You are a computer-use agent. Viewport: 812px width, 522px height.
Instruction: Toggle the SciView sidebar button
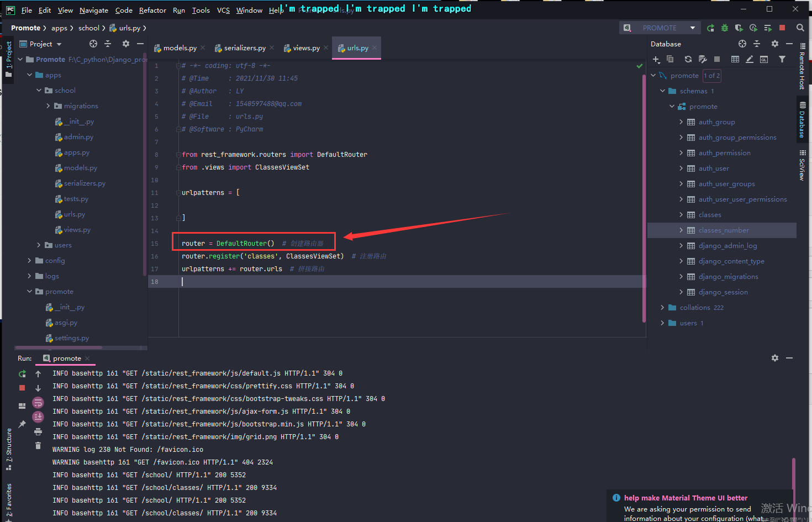pyautogui.click(x=803, y=165)
